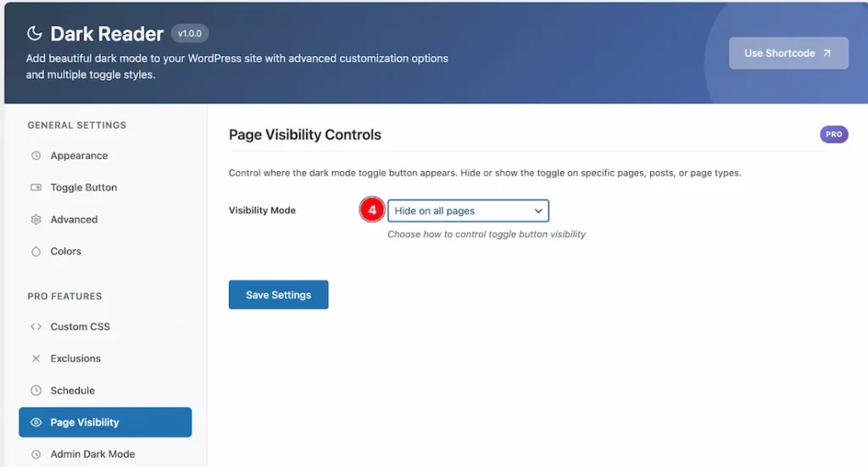Click the arrow icon on Use Shortcode
868x467 pixels.
coord(826,53)
